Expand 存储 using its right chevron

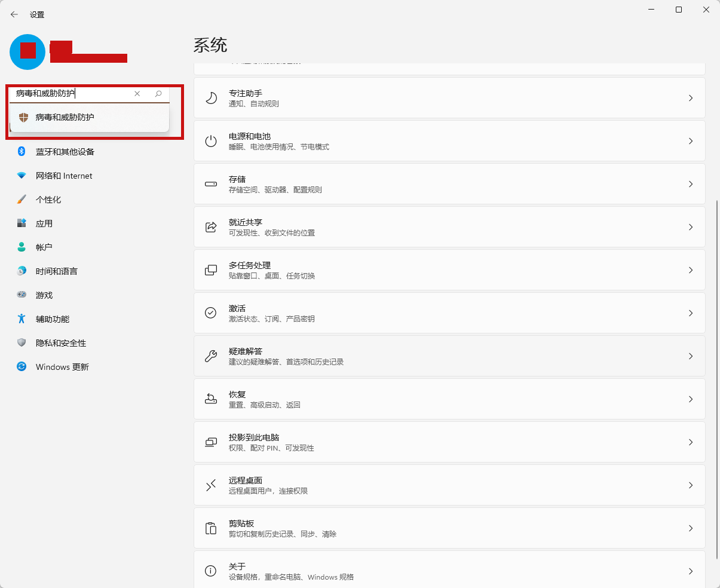[691, 184]
